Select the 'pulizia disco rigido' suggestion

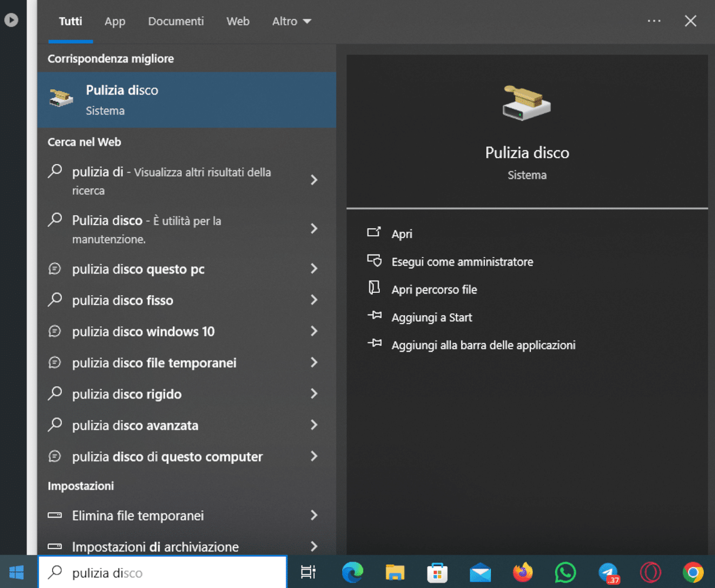(x=186, y=393)
